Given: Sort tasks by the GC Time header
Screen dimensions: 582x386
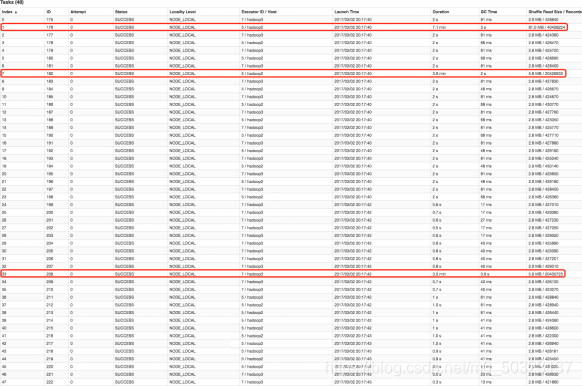Looking at the screenshot, I should pos(488,12).
